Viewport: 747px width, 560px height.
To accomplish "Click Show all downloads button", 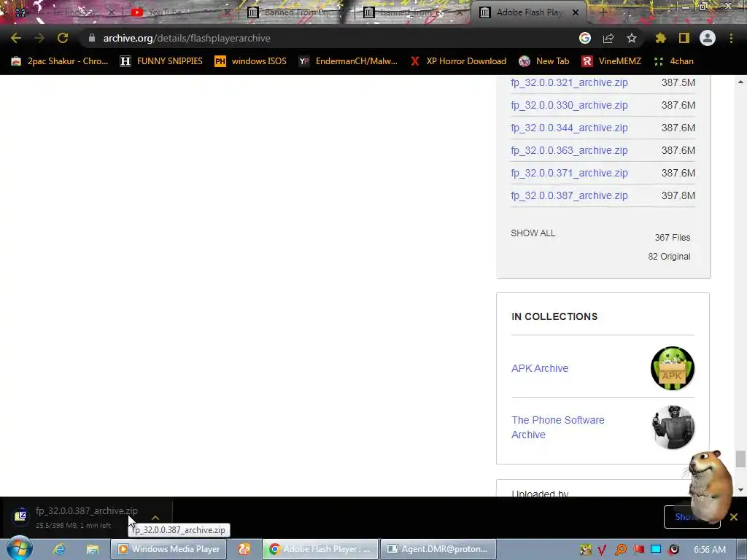I will coord(692,517).
